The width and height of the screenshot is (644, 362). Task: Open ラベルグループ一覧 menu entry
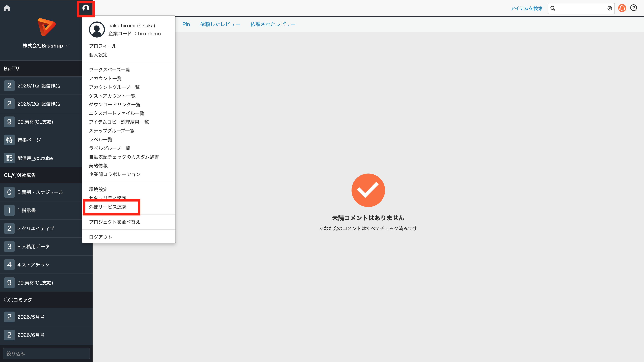[x=110, y=148]
